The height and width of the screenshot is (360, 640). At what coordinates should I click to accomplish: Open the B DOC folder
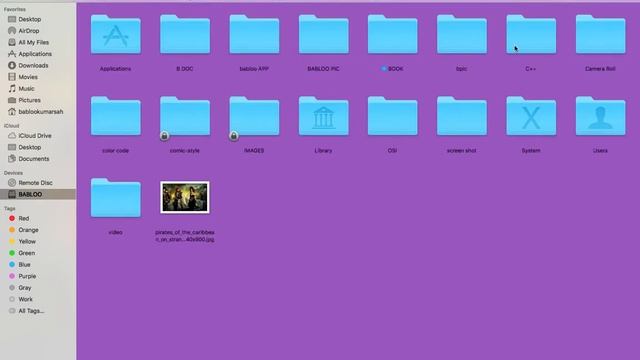coord(185,35)
